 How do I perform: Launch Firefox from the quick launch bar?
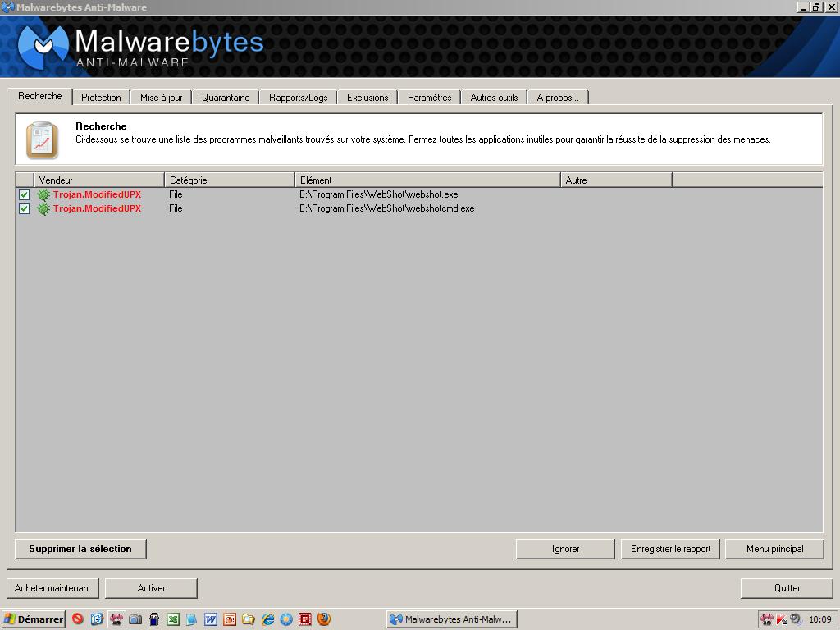pyautogui.click(x=323, y=619)
